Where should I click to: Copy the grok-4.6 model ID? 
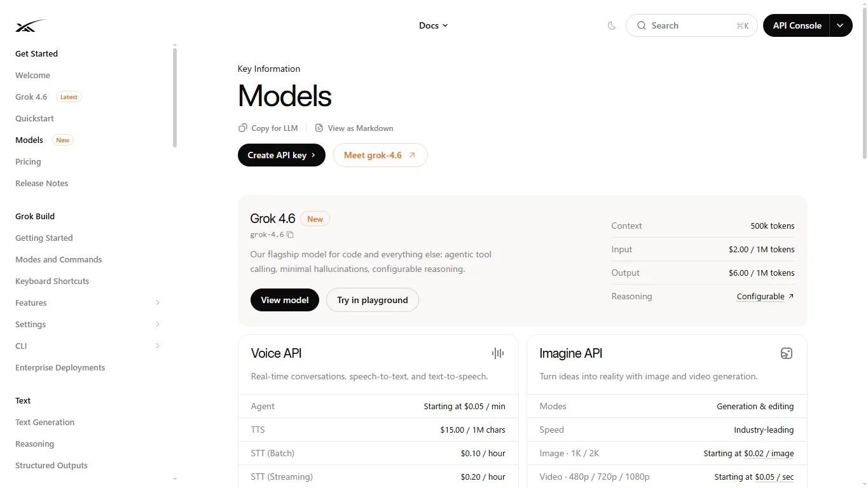(290, 234)
